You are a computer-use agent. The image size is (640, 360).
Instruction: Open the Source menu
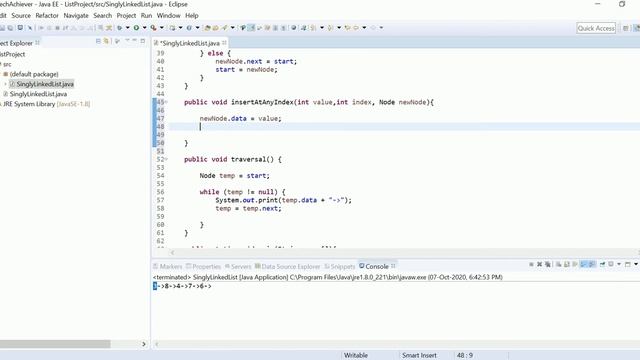[21, 16]
